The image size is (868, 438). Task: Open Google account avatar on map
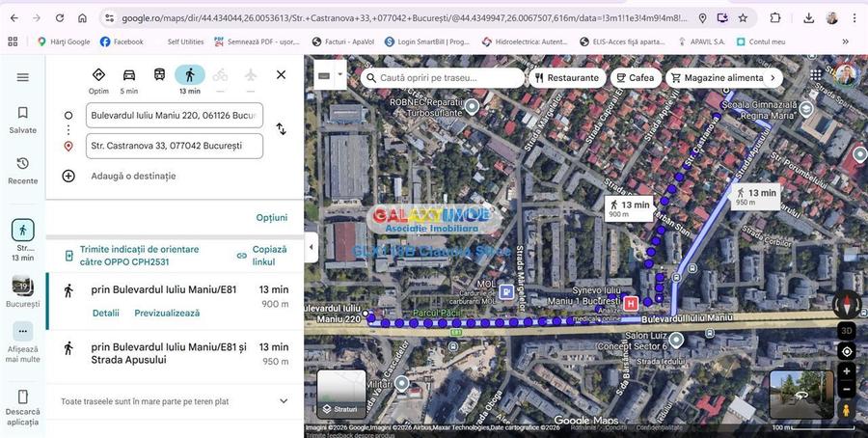pos(845,74)
